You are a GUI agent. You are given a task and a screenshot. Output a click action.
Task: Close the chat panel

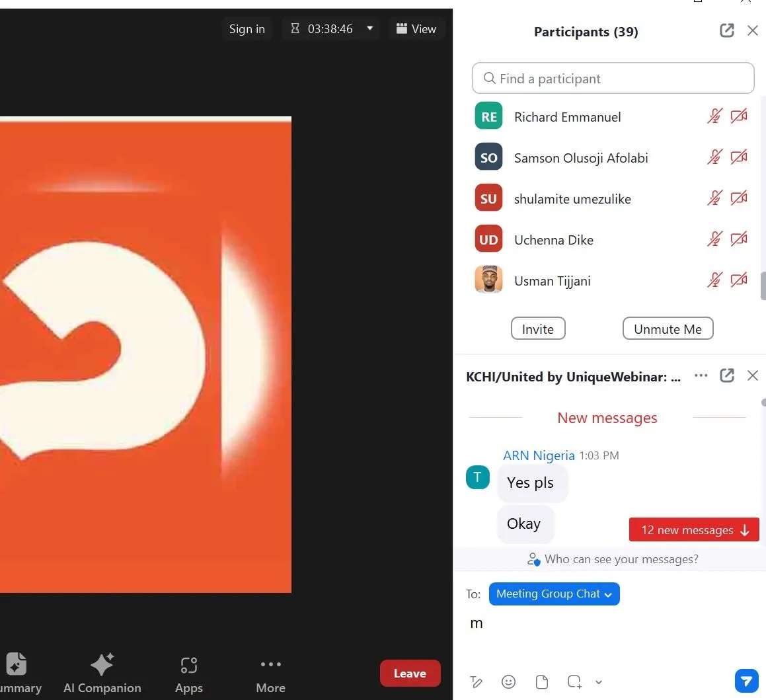tap(752, 375)
